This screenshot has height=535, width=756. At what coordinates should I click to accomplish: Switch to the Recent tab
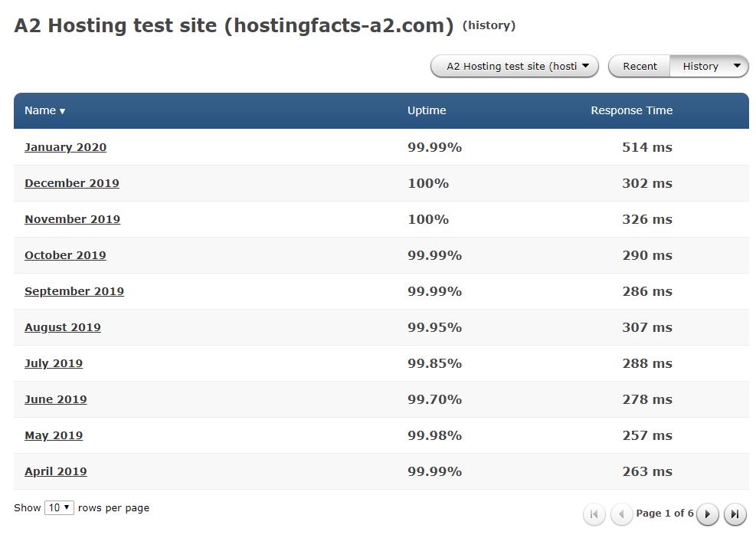(x=640, y=66)
